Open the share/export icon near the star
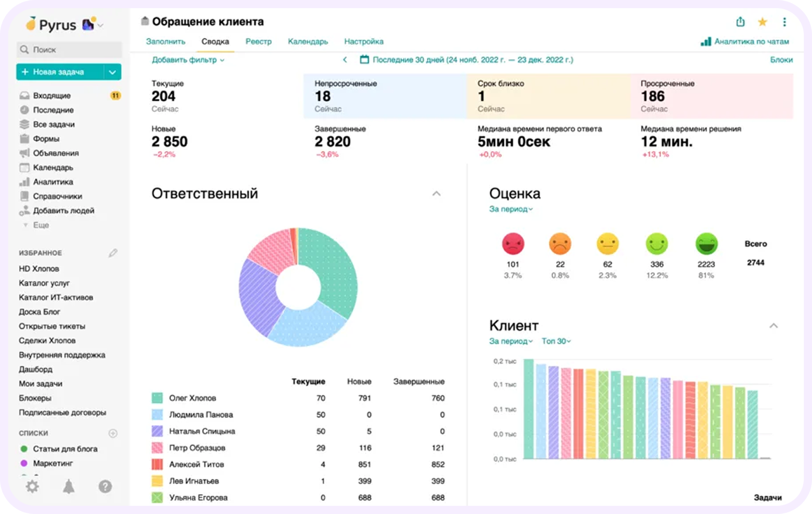This screenshot has height=514, width=812. [740, 21]
